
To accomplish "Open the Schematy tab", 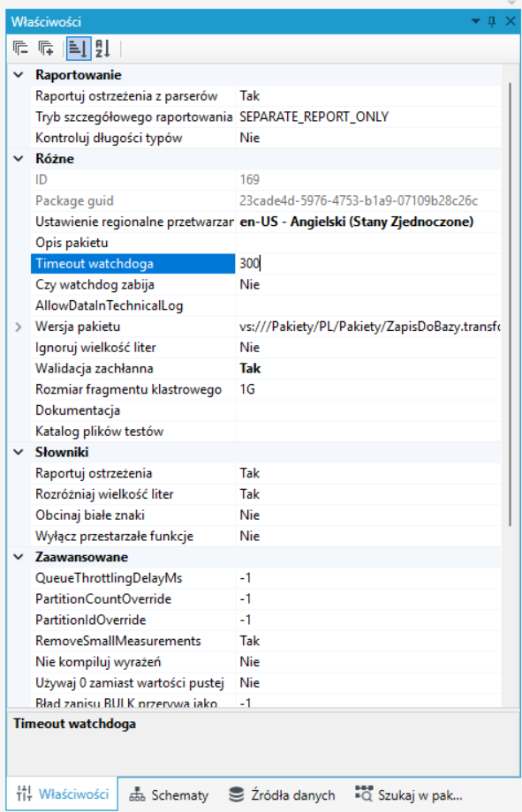I will tap(169, 794).
